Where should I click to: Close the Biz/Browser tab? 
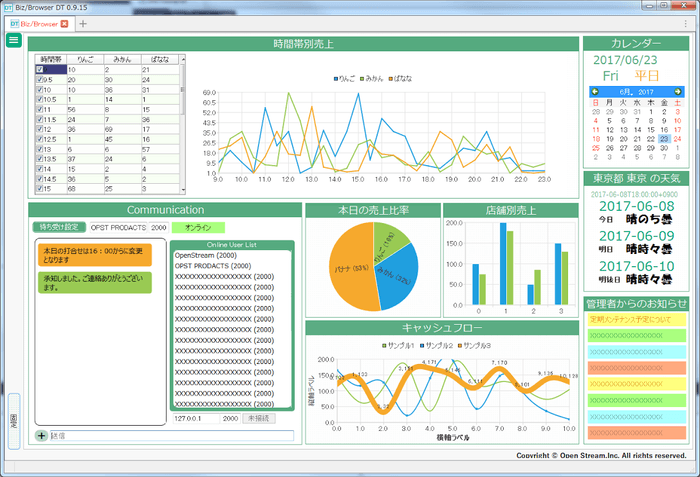[x=65, y=23]
